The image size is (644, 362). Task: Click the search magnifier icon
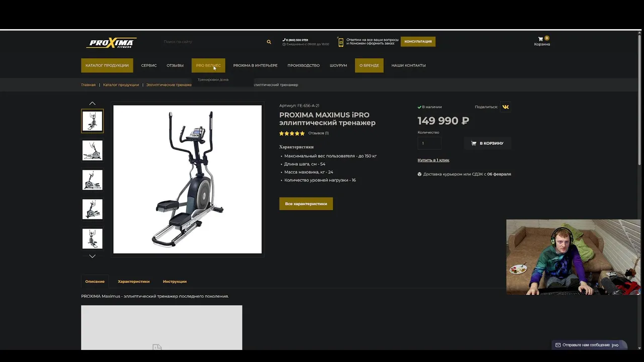[269, 42]
